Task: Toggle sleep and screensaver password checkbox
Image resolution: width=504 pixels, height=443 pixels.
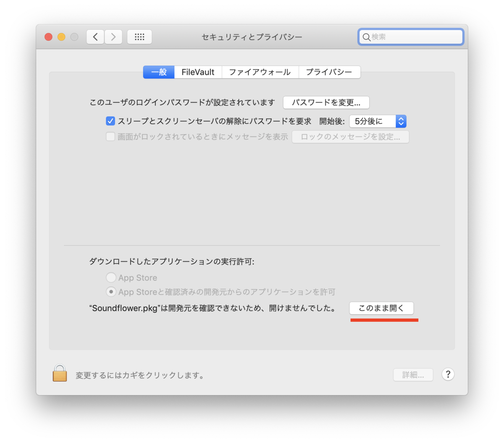Action: [110, 121]
